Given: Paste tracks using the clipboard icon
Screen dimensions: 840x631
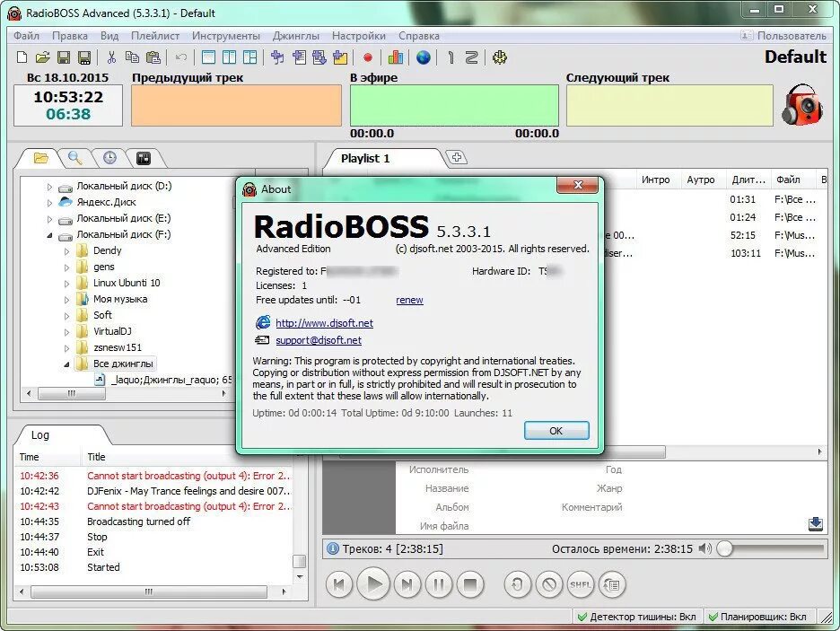Looking at the screenshot, I should coord(153,57).
